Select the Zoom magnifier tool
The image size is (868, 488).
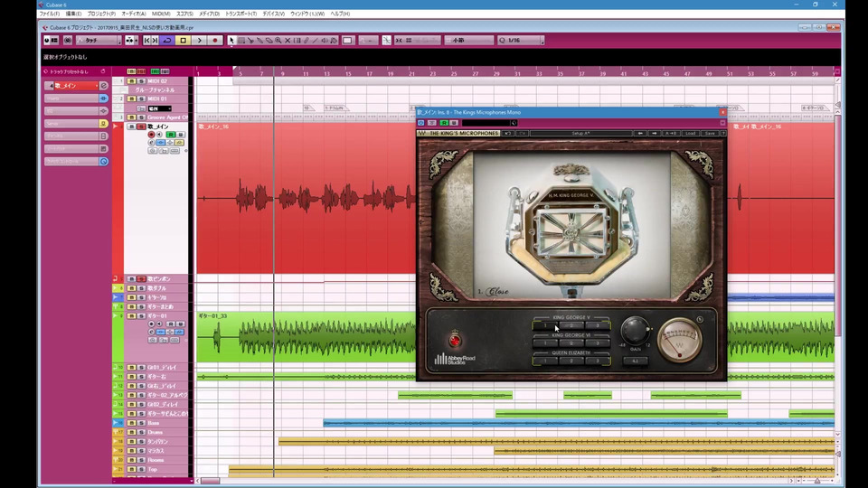[x=278, y=41]
